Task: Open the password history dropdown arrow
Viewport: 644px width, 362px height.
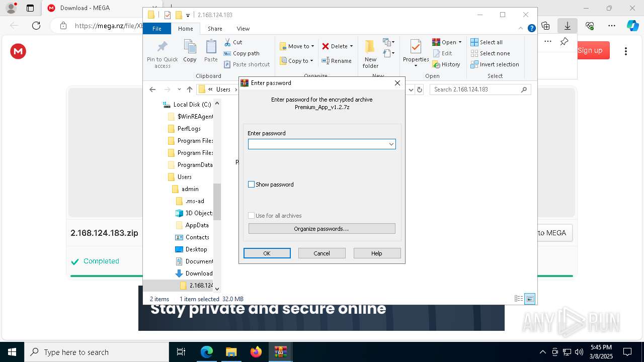Action: pyautogui.click(x=391, y=144)
